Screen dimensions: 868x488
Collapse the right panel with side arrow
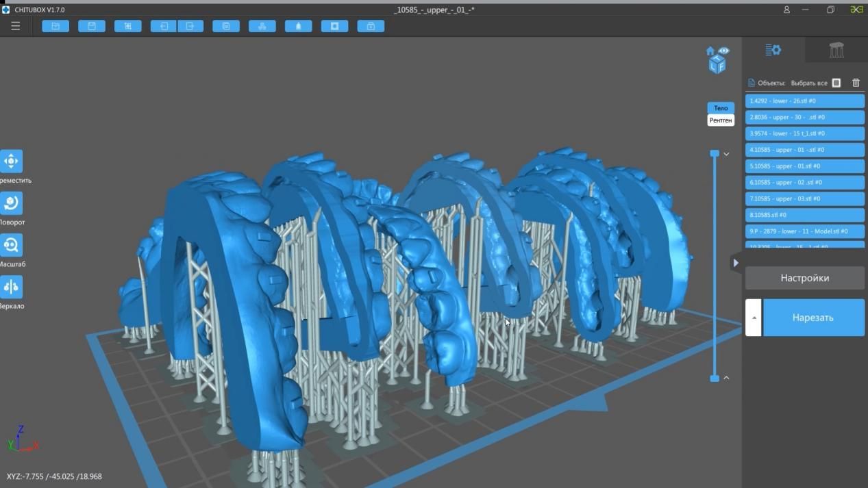pyautogui.click(x=736, y=263)
